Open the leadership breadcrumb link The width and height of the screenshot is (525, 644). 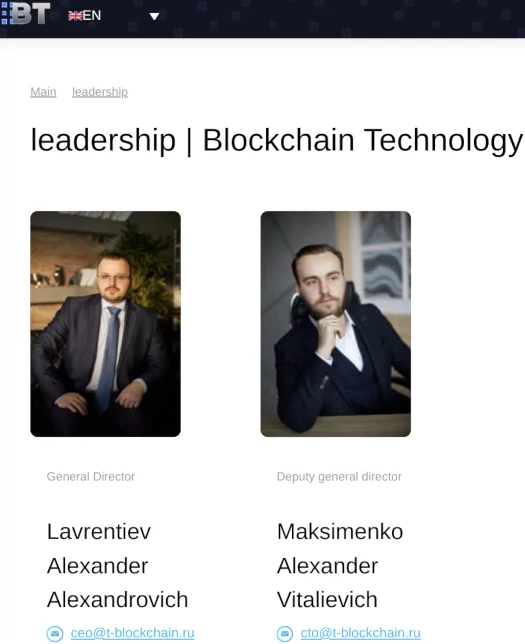point(100,92)
